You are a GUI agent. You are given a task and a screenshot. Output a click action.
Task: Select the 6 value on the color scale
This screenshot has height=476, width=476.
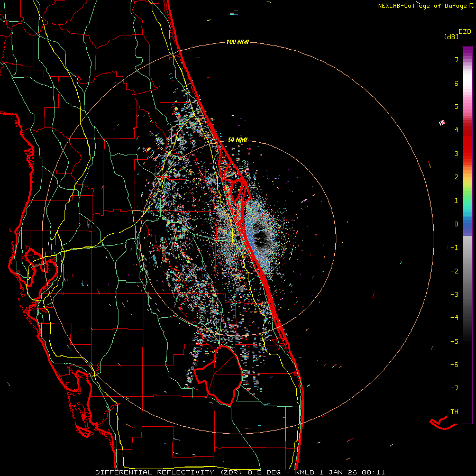(x=456, y=83)
